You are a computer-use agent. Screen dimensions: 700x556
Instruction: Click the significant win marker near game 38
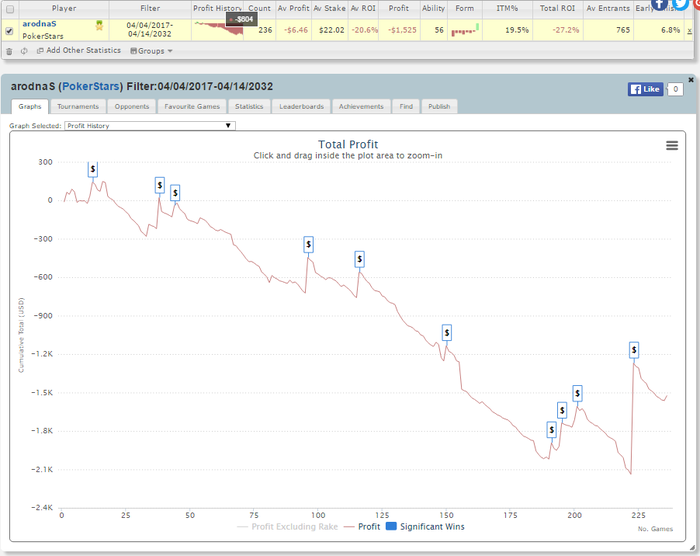[159, 185]
